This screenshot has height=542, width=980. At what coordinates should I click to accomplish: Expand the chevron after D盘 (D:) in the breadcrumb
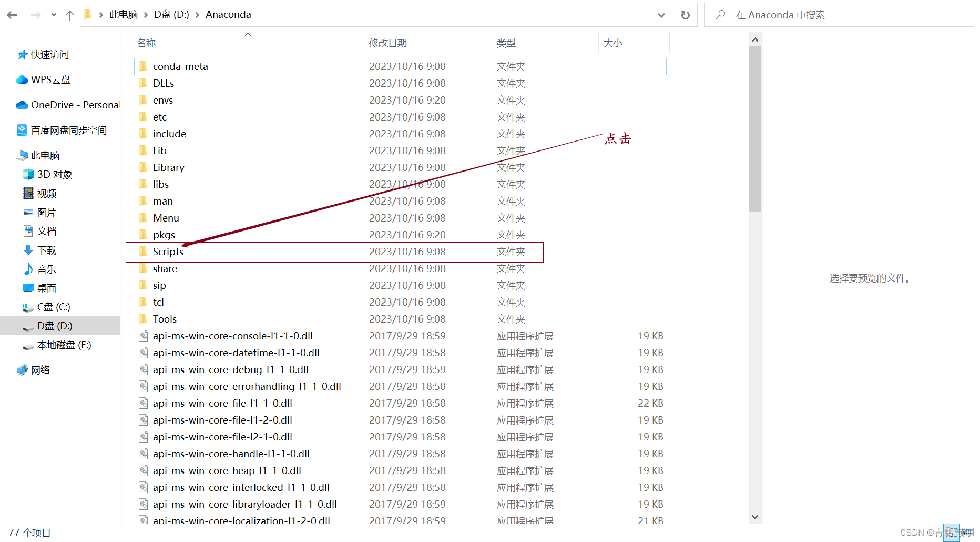(197, 15)
